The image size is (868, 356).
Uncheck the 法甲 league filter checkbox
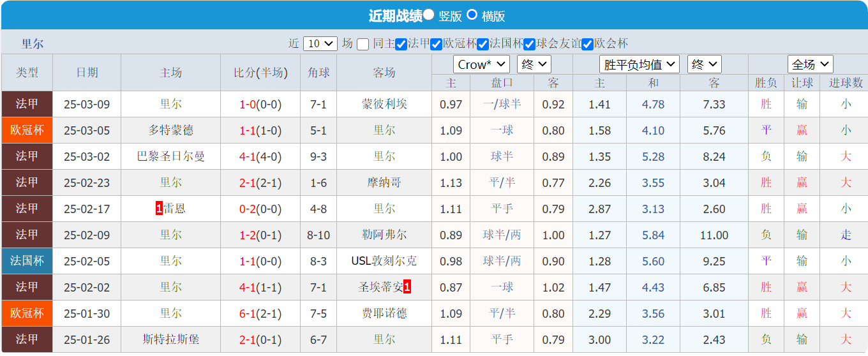[x=401, y=44]
